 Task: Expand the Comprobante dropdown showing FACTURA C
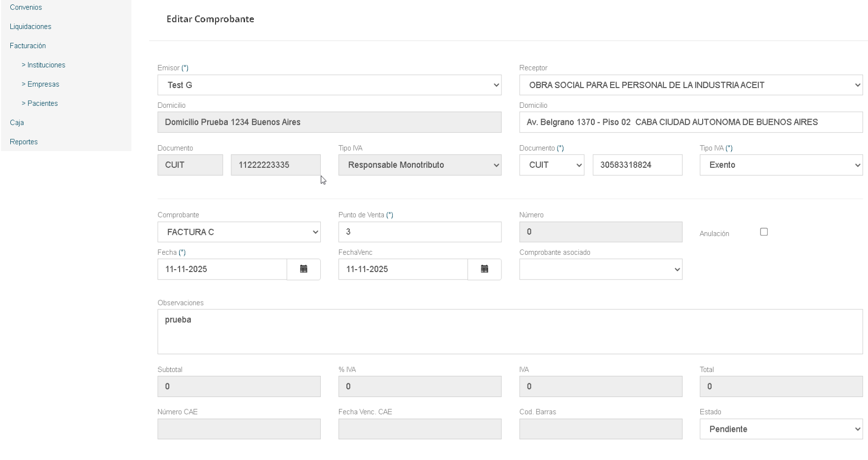click(239, 232)
